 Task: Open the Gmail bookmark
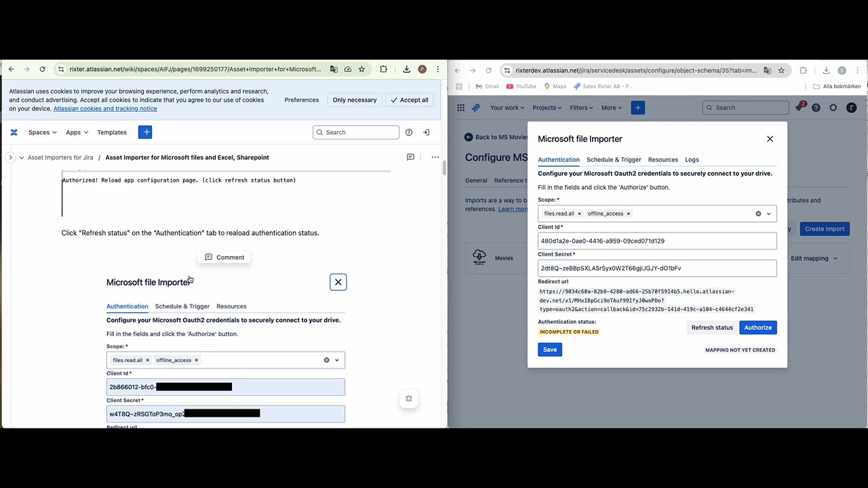487,86
